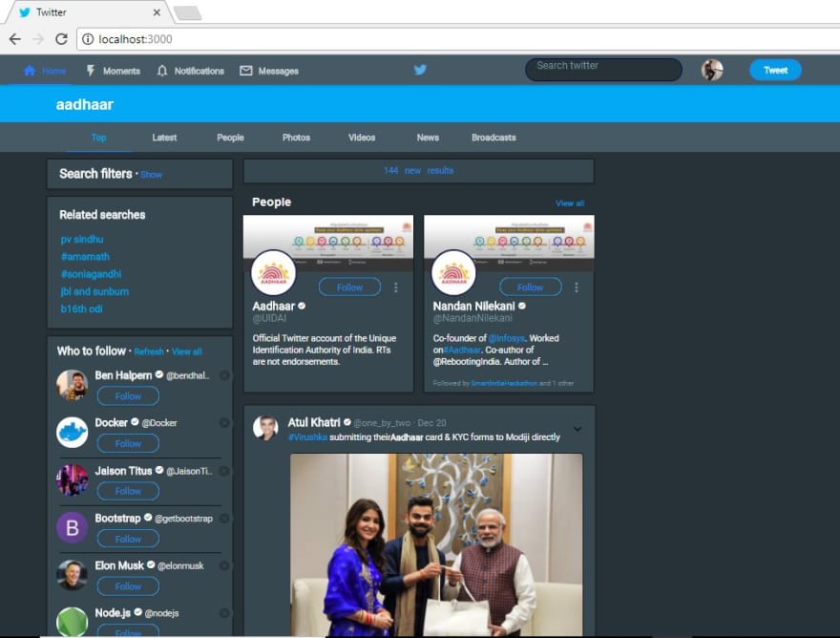The width and height of the screenshot is (840, 638).
Task: Switch to the Broadcasts tab
Action: [493, 138]
